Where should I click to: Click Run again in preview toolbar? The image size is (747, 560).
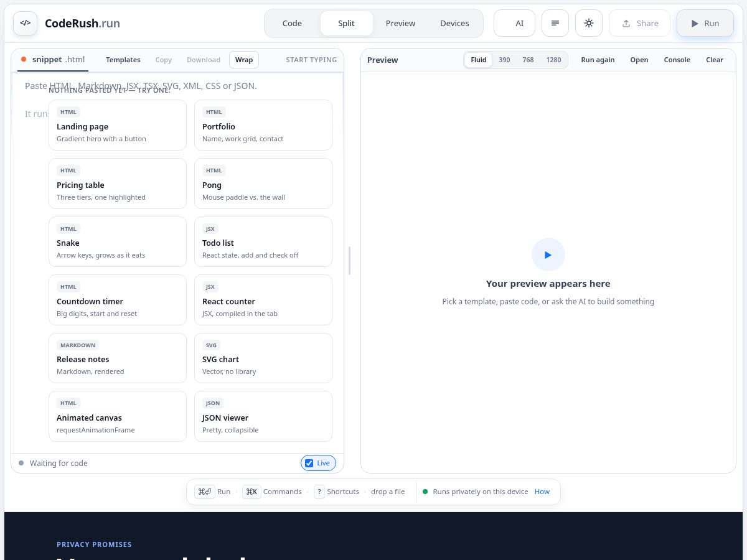(598, 60)
